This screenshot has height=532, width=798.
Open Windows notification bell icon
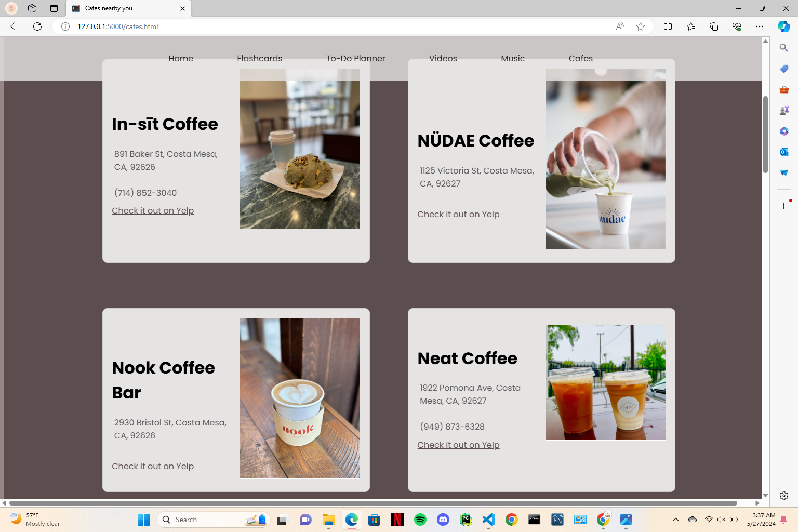783,520
